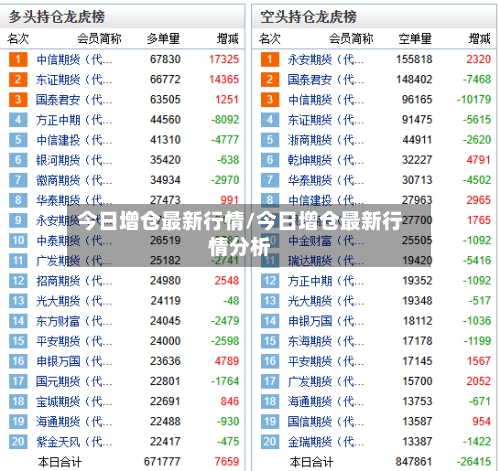Click total change value 7659
Viewport: 500px width, 471px height.
point(227,462)
